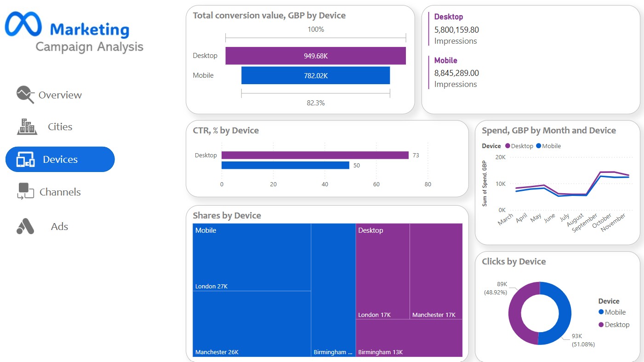Click the Ads logo icon
The height and width of the screenshot is (362, 644).
25,226
